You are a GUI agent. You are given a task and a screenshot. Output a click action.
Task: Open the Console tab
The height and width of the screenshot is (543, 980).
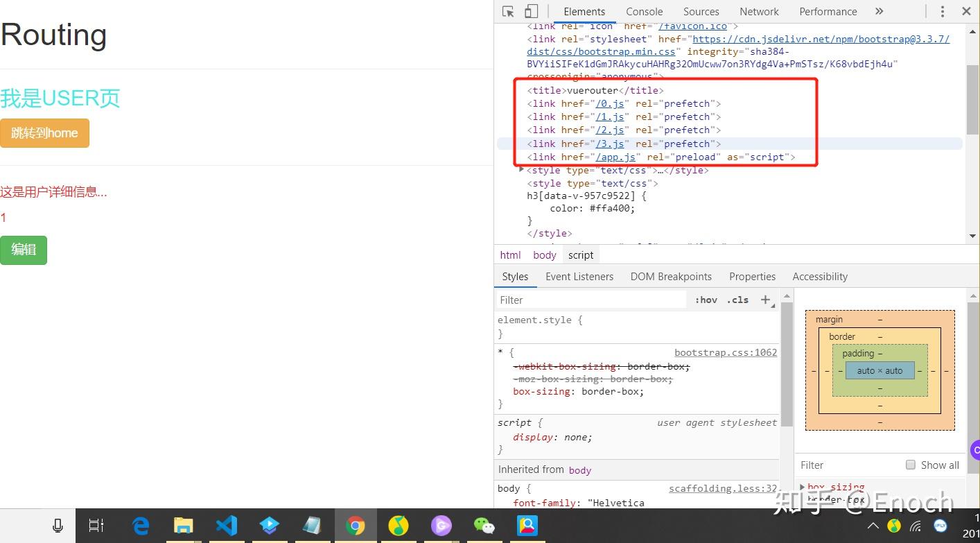point(645,11)
